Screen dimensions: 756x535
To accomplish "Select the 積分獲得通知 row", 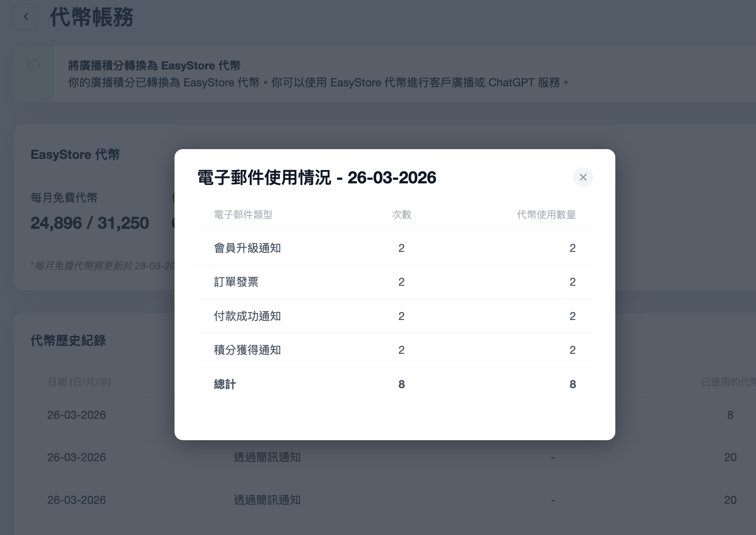I will point(247,350).
